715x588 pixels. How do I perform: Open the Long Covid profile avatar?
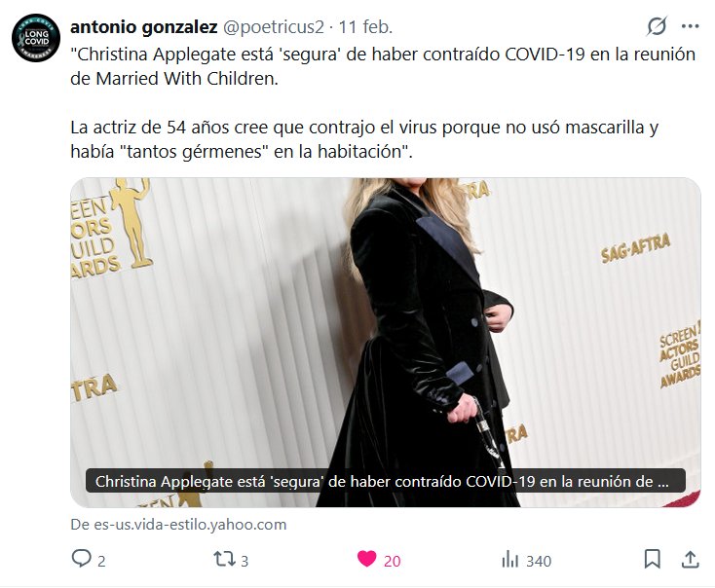(36, 38)
